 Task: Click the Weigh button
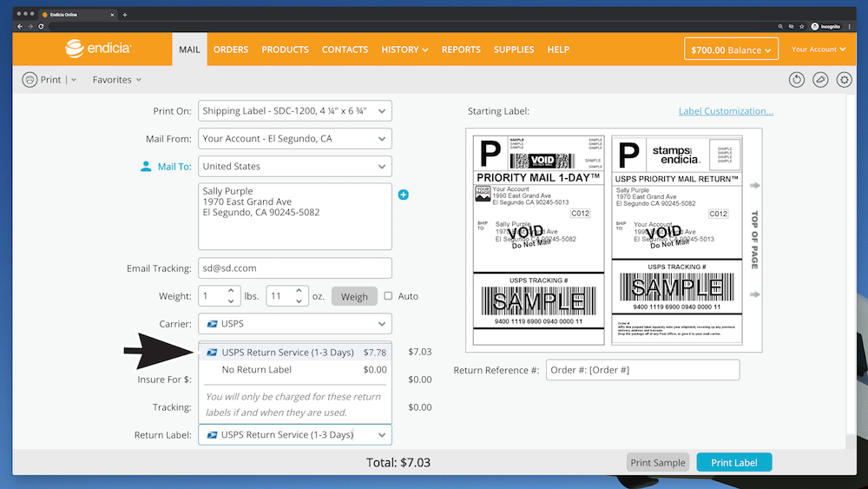point(354,296)
